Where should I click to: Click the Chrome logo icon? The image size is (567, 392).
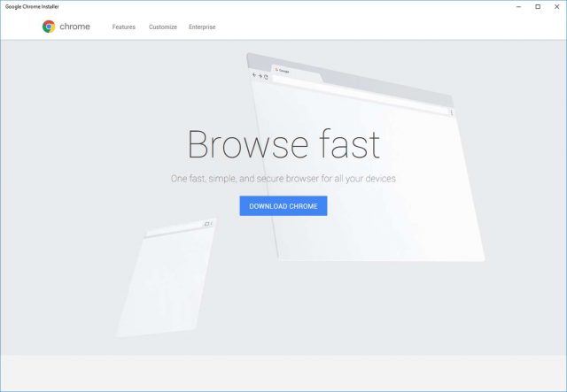pos(49,27)
